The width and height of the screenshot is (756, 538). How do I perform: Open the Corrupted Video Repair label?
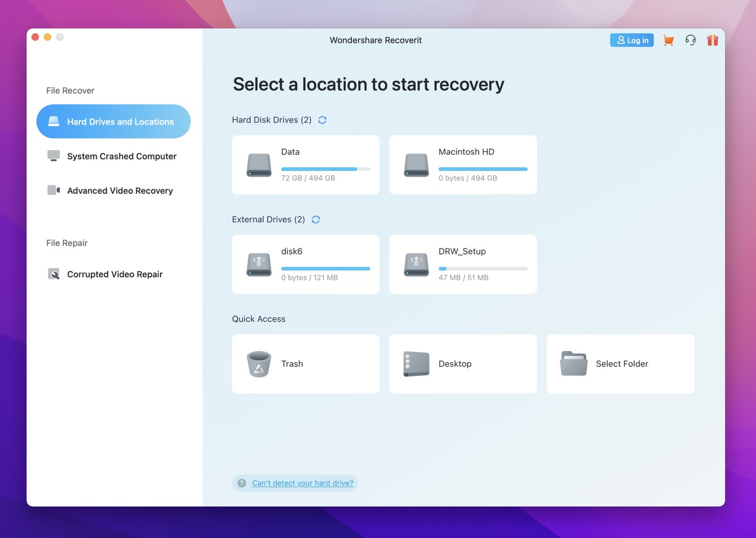115,274
